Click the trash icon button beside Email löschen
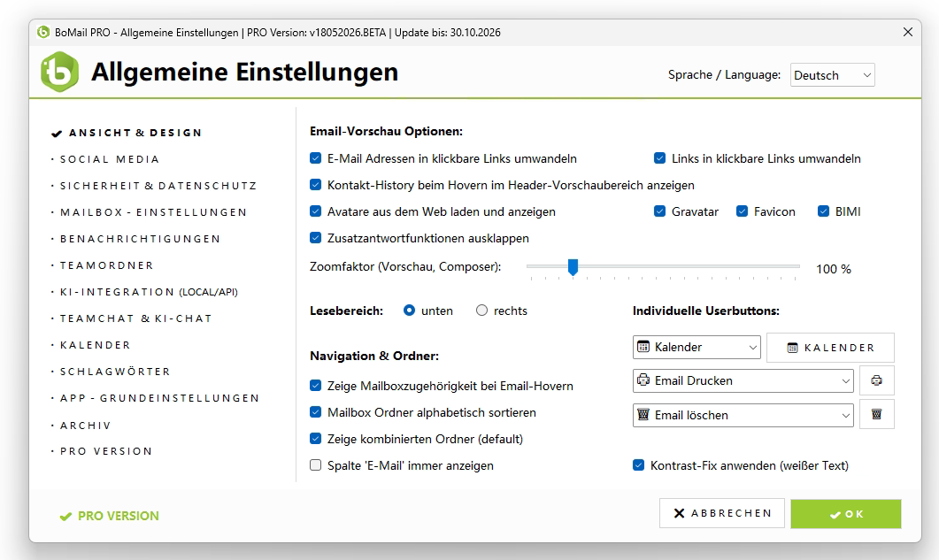 [877, 414]
